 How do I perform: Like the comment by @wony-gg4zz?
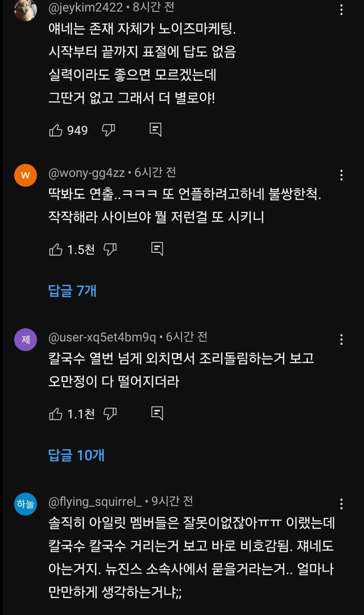point(56,249)
